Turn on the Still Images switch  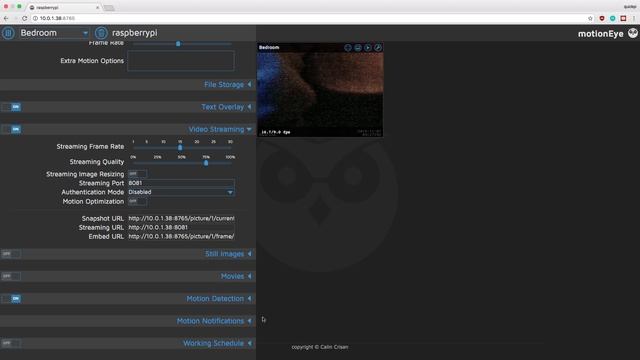(11, 254)
